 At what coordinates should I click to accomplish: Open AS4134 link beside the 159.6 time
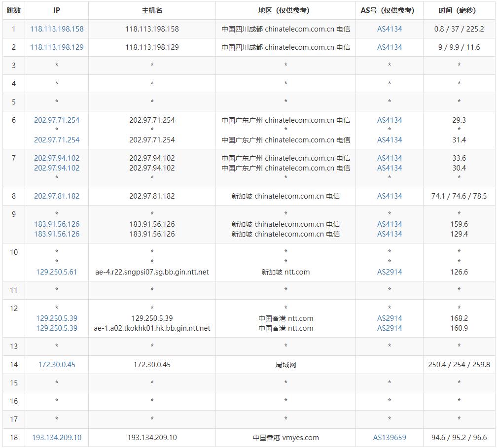click(390, 224)
